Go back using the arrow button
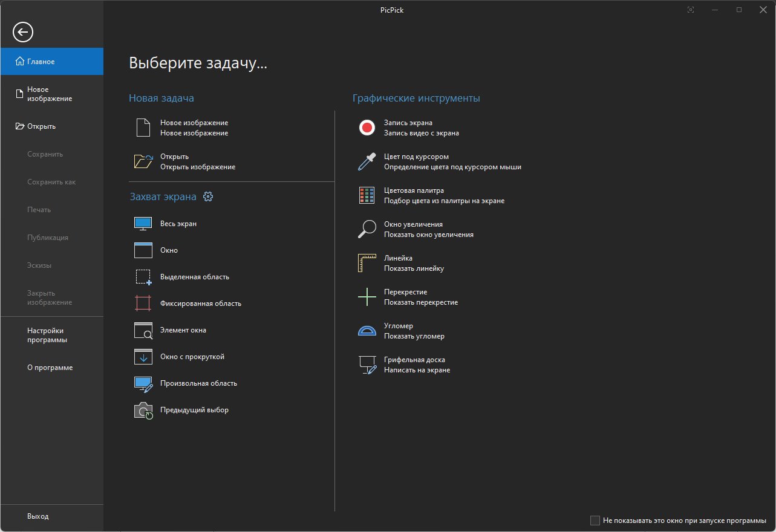 pos(23,32)
